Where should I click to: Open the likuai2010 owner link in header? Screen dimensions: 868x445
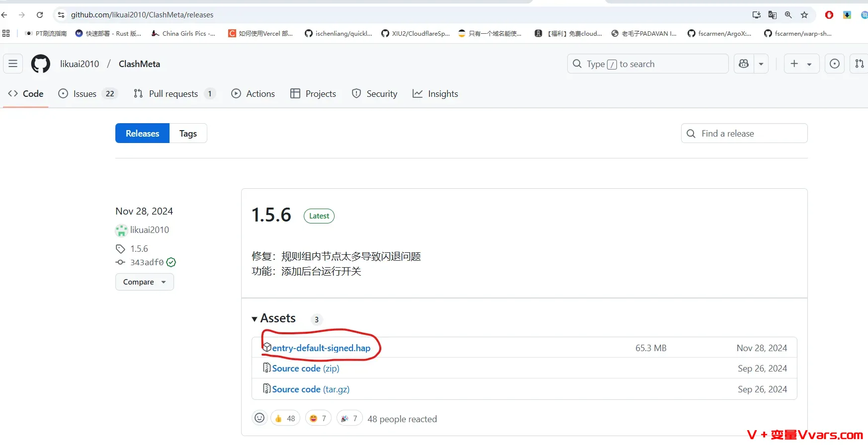(80, 64)
